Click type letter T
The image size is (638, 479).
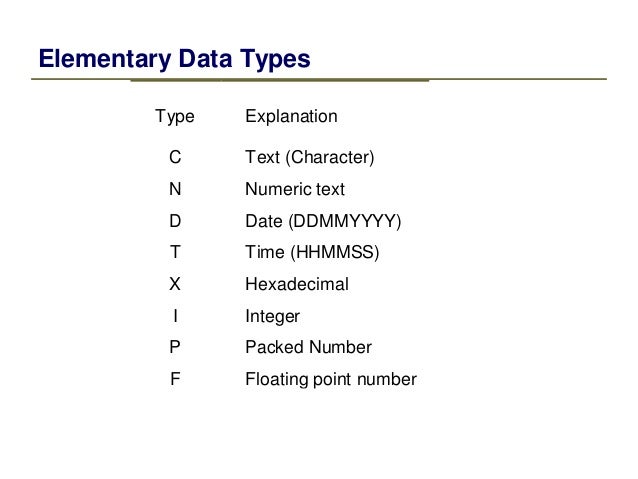coord(175,252)
